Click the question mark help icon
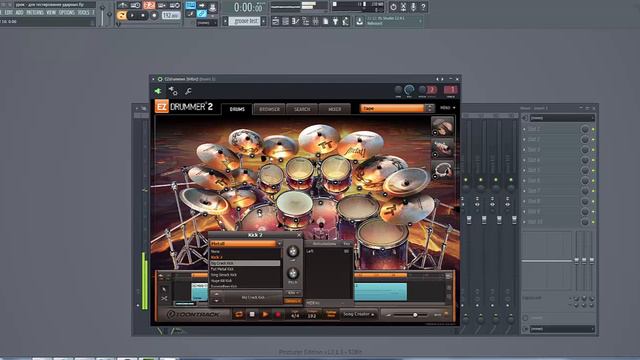Viewport: 640px width, 360px height. click(423, 7)
